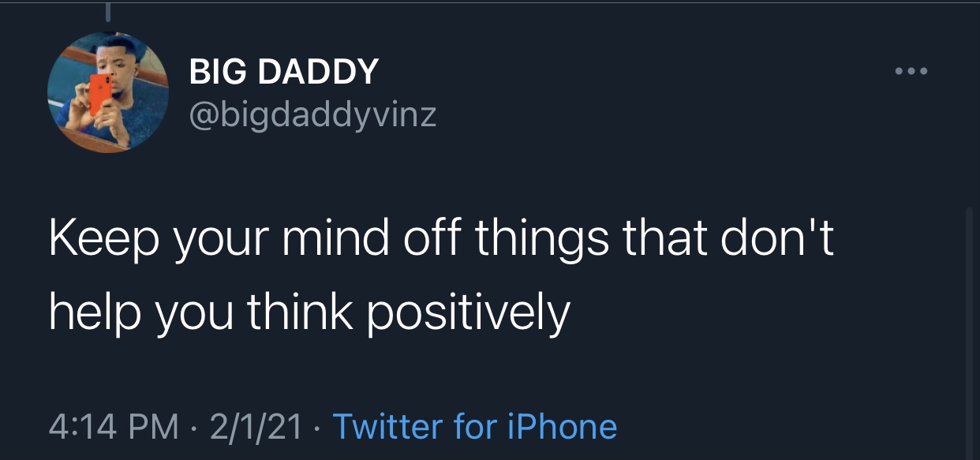Viewport: 980px width, 460px height.
Task: Click the thread connector line above the avatar
Action: pos(107,11)
